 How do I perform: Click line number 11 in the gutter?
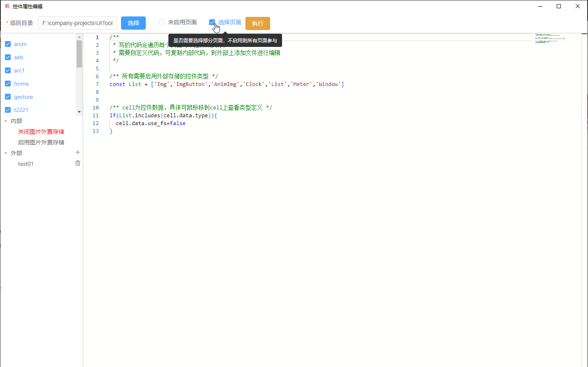coord(96,115)
